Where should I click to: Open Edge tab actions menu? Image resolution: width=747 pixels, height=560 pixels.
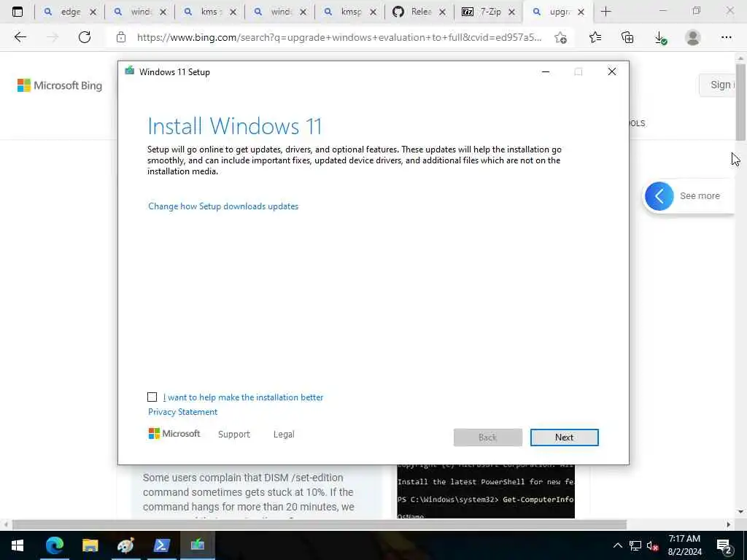coord(18,12)
